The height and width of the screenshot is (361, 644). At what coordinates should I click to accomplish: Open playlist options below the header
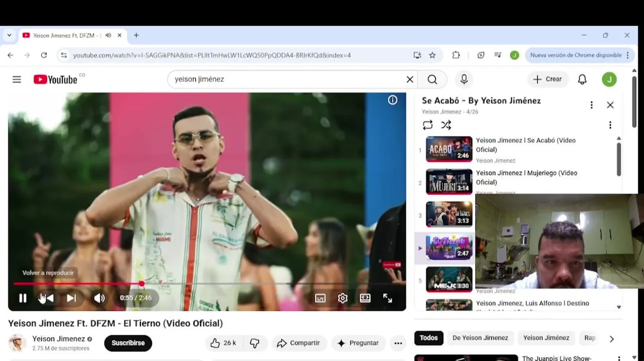coord(610,125)
